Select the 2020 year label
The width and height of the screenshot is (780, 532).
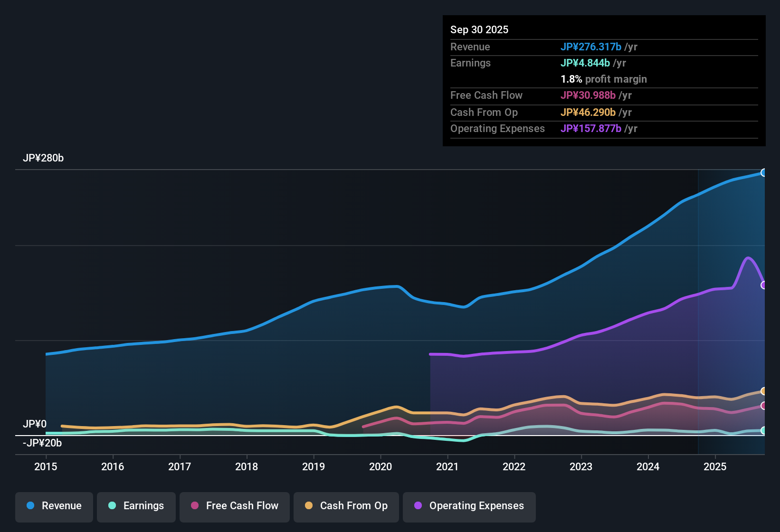pyautogui.click(x=380, y=467)
